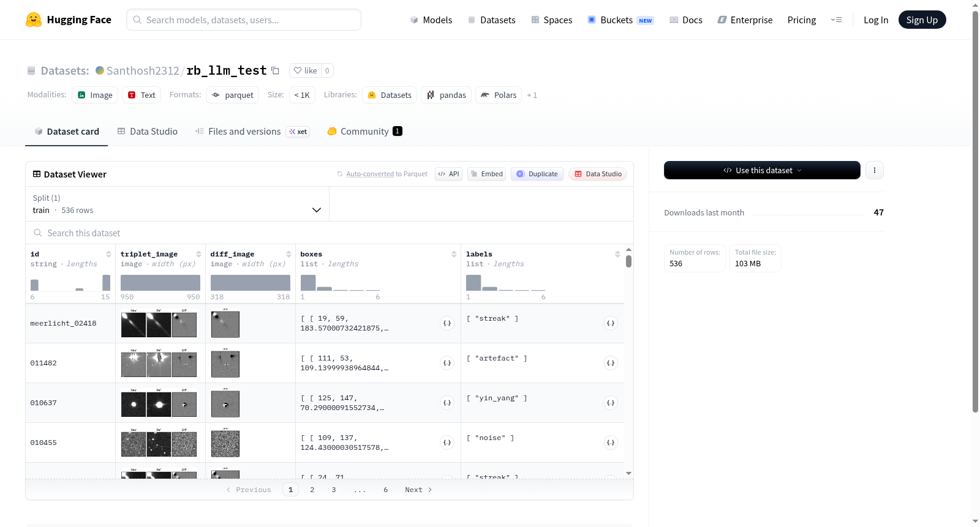Open the Enterprise page
Screen dimensions: 980x527
[745, 20]
